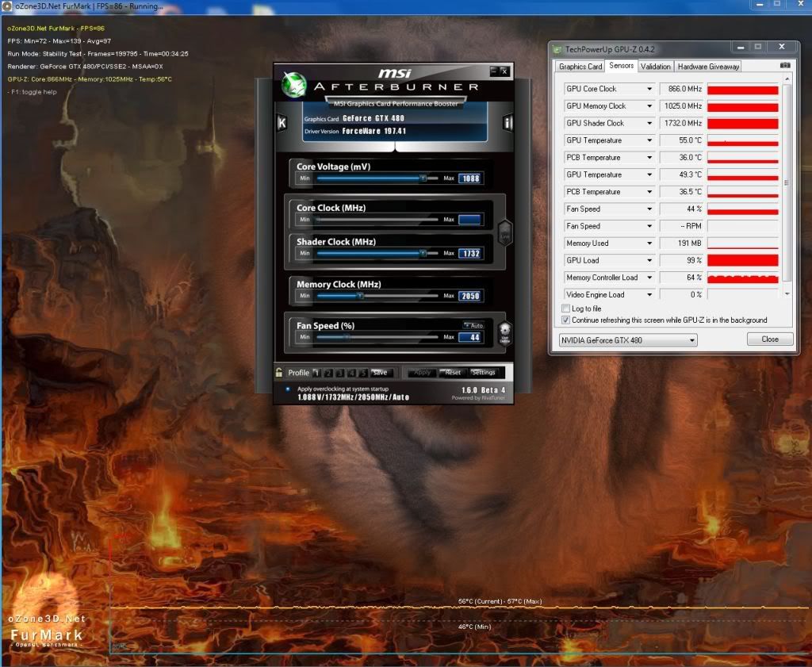Take a GPU-Z screenshot with camera icon
The image size is (812, 667).
point(785,66)
